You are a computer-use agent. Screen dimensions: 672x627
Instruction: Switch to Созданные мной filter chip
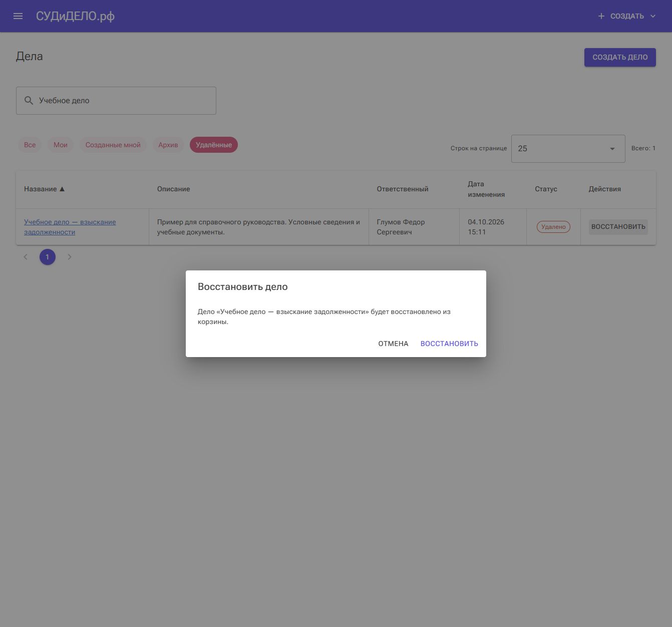click(x=113, y=145)
